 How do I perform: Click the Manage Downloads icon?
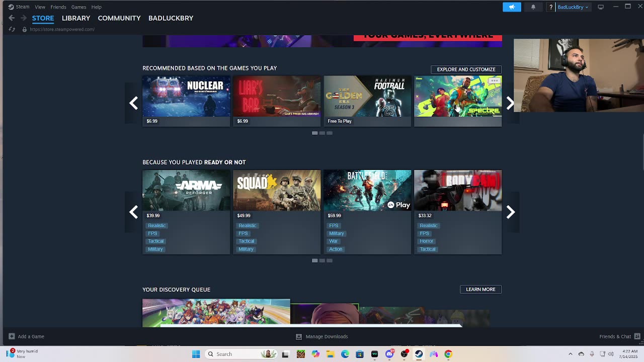click(x=299, y=336)
